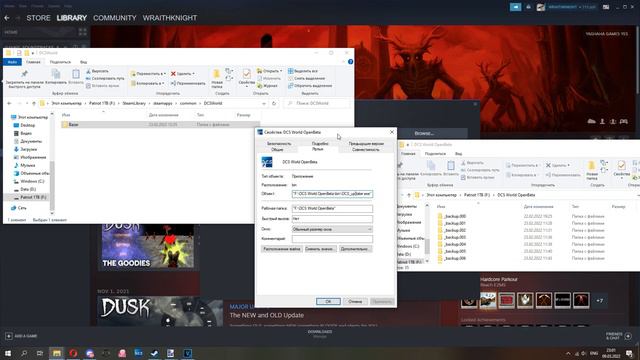
Task: Click Вставить icon in DCSWorld window ribbon
Action: pos(76,77)
